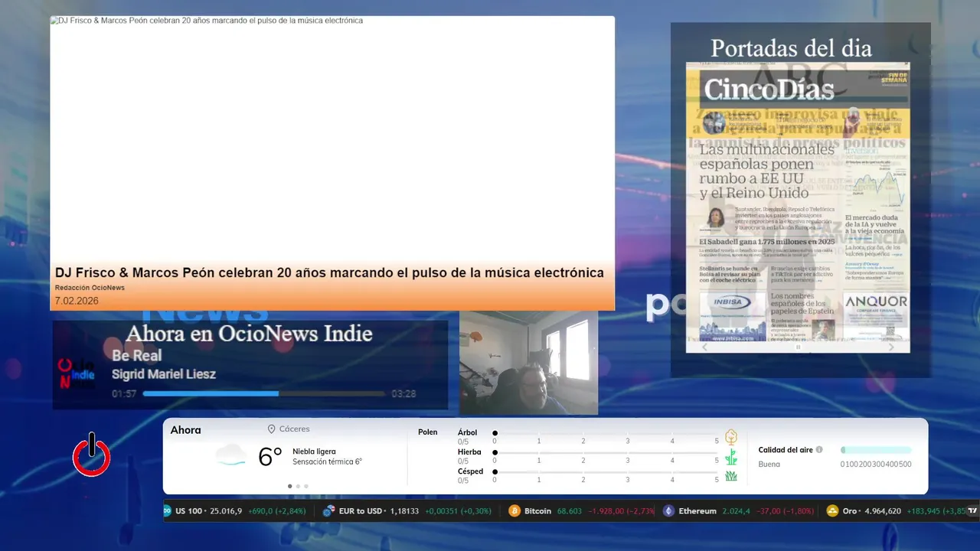Click the grass icon on the Césped row
This screenshot has height=551, width=980.
(731, 476)
